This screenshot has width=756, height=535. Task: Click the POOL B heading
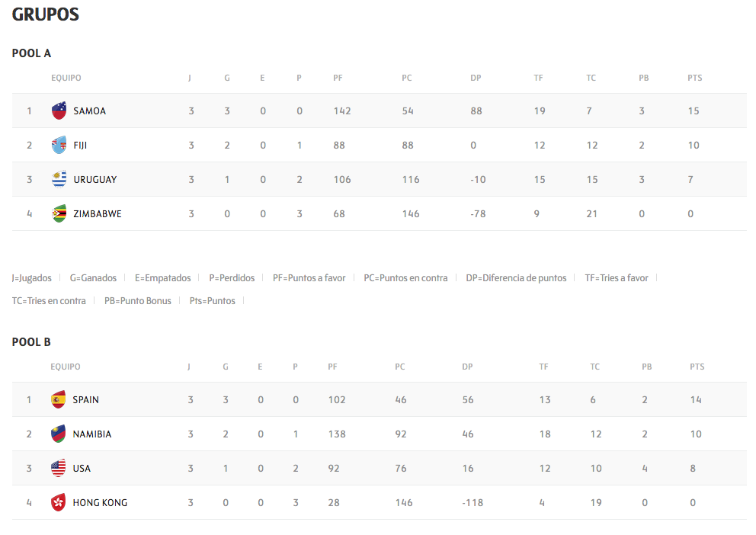[x=32, y=342]
